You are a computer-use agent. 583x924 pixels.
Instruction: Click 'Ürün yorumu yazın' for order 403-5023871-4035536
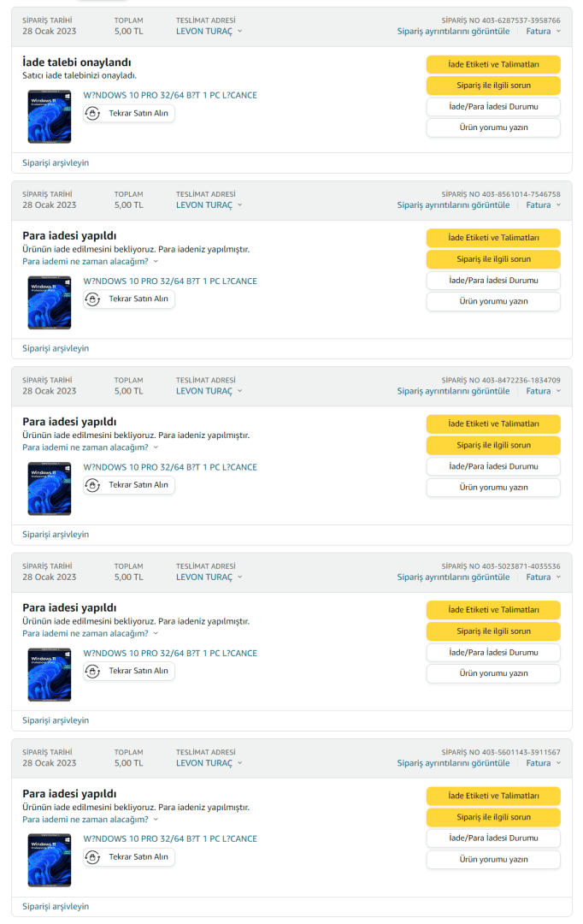pos(493,673)
